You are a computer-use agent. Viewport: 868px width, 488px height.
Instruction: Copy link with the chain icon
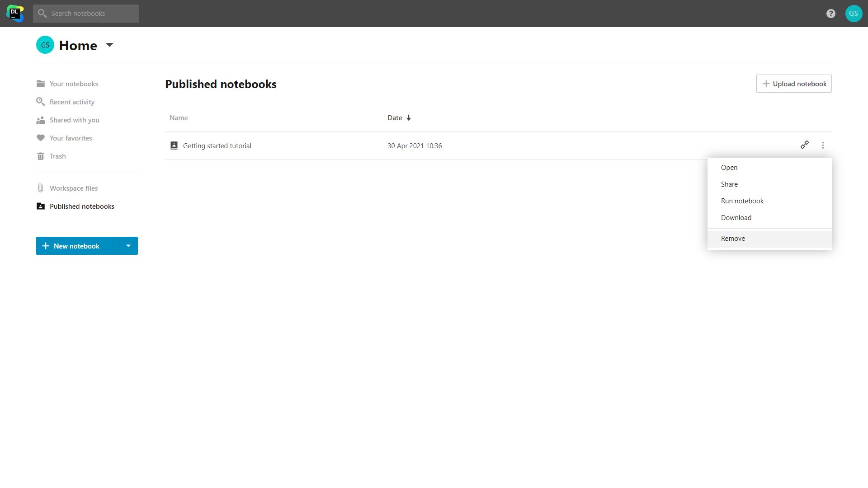point(805,145)
